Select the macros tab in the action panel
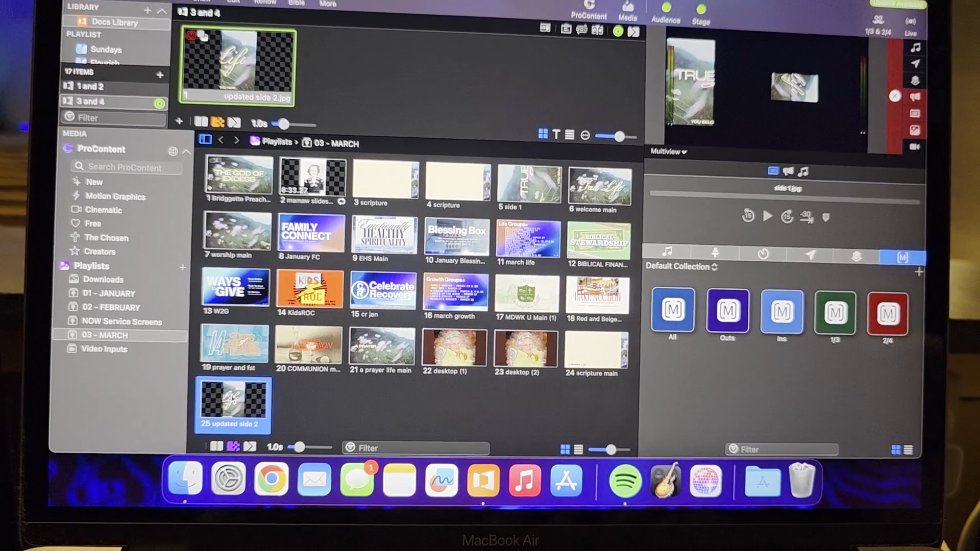 (x=902, y=257)
